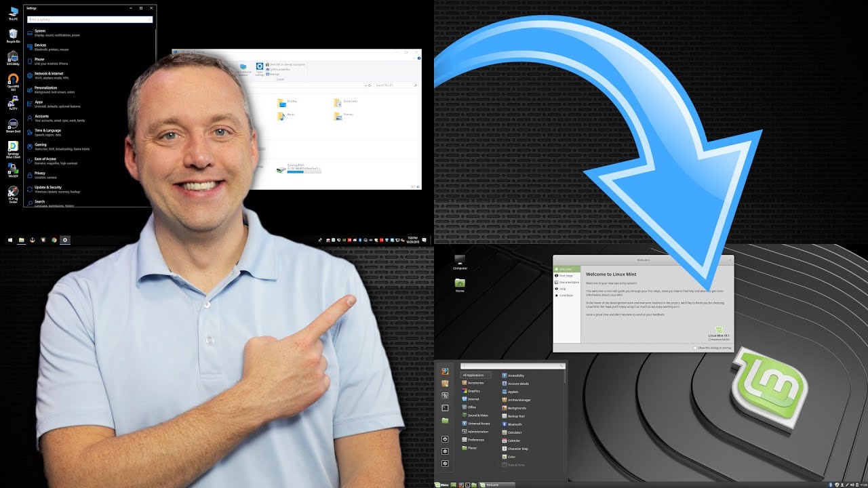Screen dimensions: 868x488
Task: Open the Synology Drive Client desktop shortcut
Action: pyautogui.click(x=13, y=150)
